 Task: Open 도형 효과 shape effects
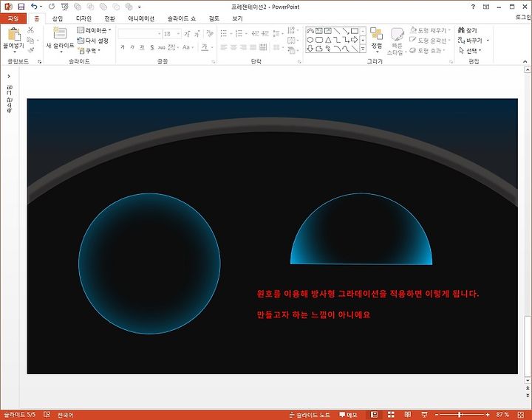[x=428, y=50]
